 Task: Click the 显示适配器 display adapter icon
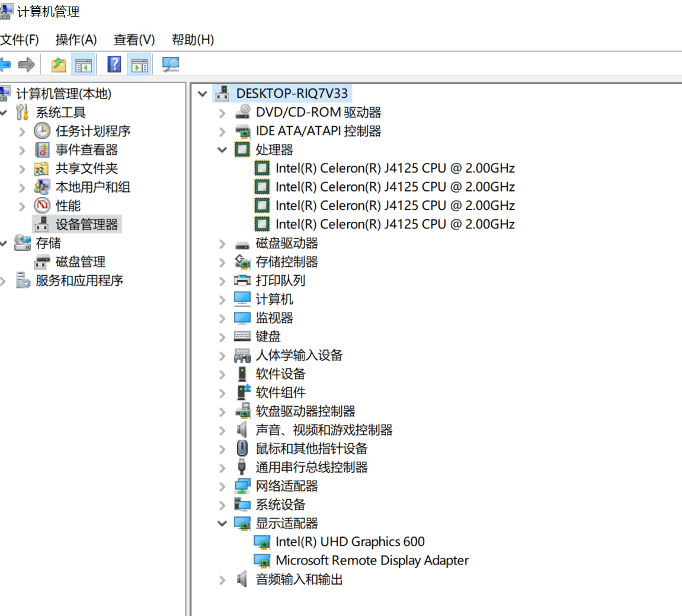pos(242,523)
